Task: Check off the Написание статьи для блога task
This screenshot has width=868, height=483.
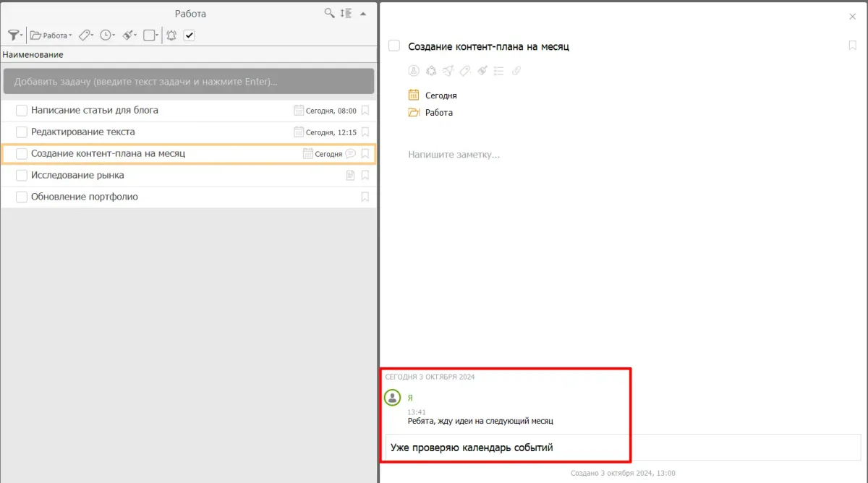Action: point(22,111)
